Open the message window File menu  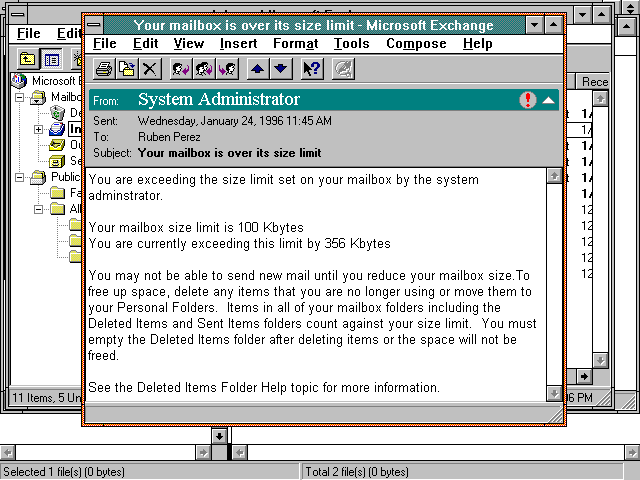point(104,44)
